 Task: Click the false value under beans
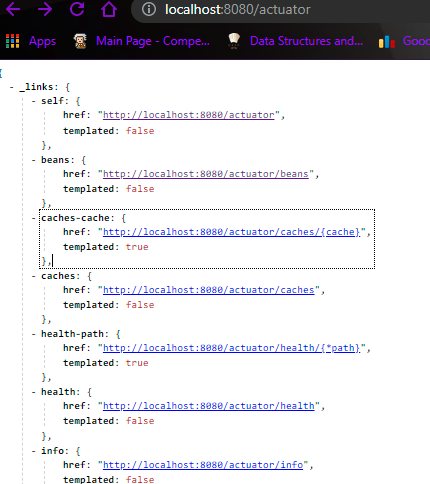point(140,189)
